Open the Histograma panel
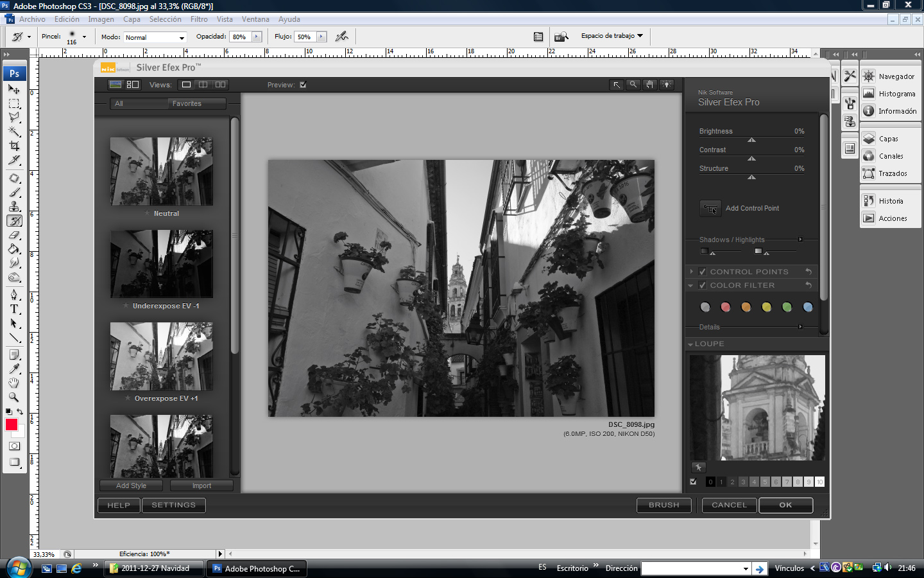 coord(889,94)
